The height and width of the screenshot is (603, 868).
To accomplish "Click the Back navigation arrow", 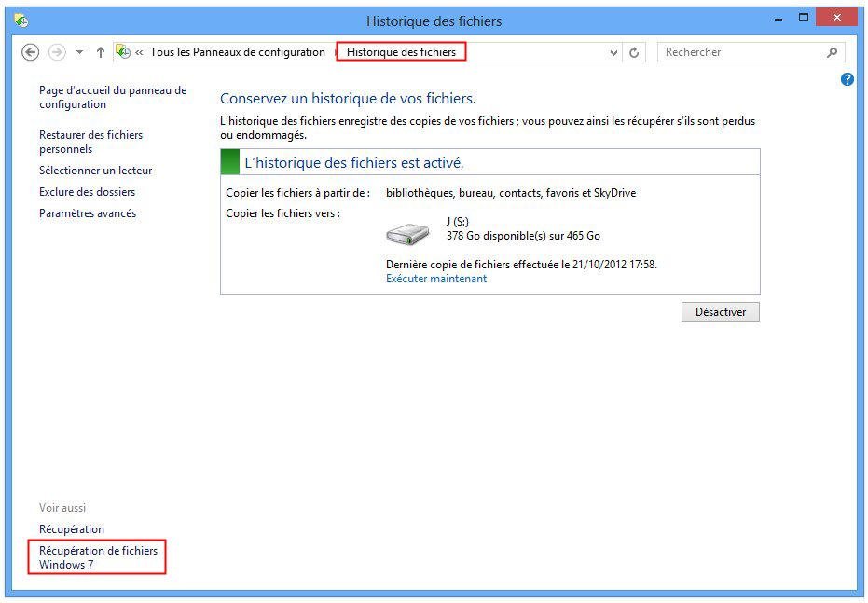I will tap(30, 52).
